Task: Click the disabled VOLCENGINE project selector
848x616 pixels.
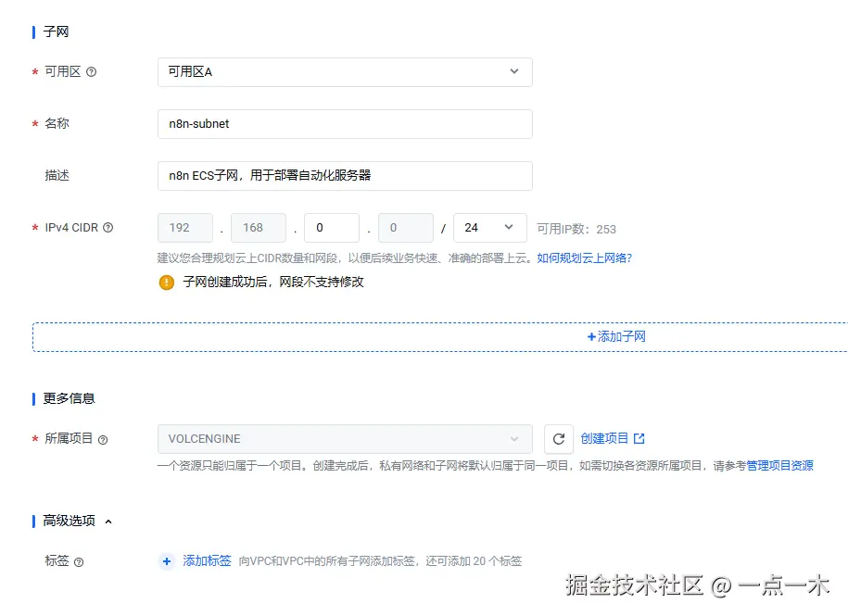Action: click(x=345, y=438)
